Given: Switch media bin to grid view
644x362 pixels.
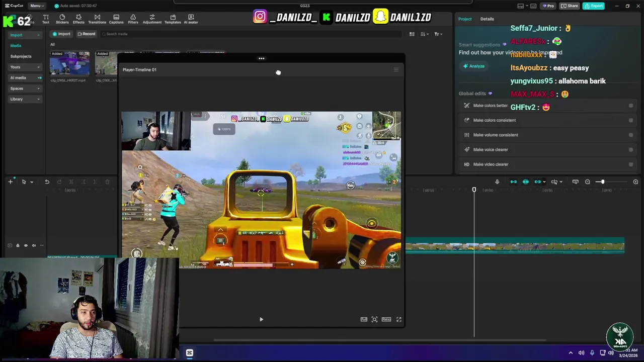Looking at the screenshot, I should tap(412, 34).
